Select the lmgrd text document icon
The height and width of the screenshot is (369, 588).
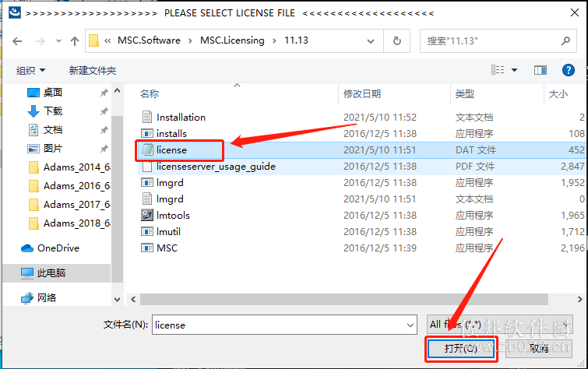click(147, 199)
